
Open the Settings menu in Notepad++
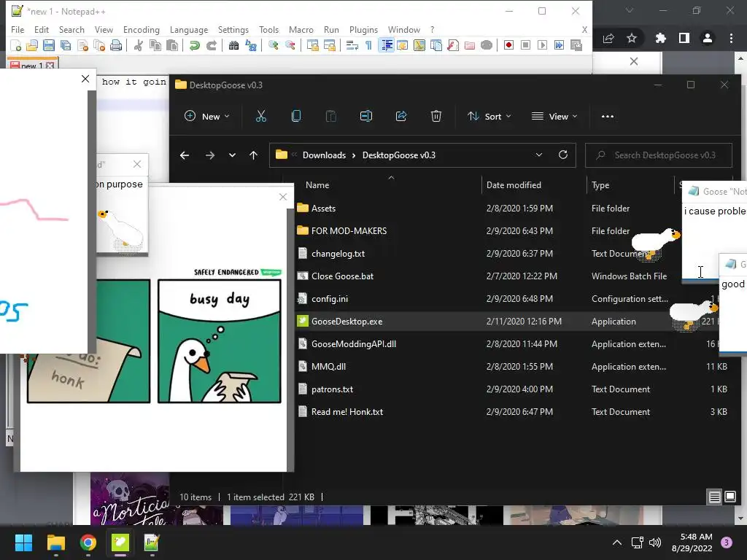pyautogui.click(x=233, y=29)
